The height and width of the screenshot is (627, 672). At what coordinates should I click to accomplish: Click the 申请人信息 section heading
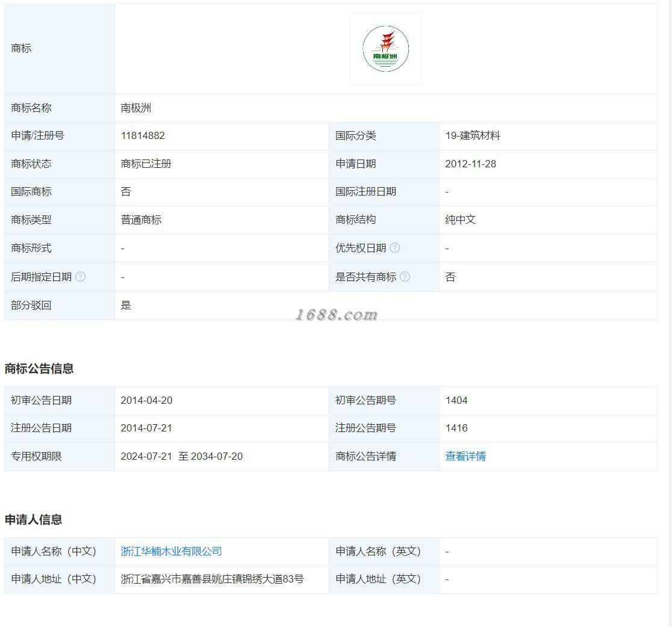click(x=34, y=519)
